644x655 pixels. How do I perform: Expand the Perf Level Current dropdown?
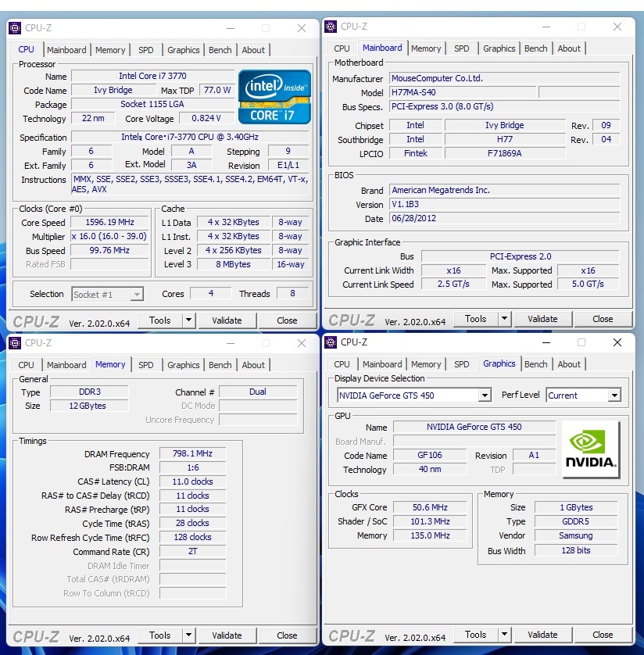(x=614, y=396)
